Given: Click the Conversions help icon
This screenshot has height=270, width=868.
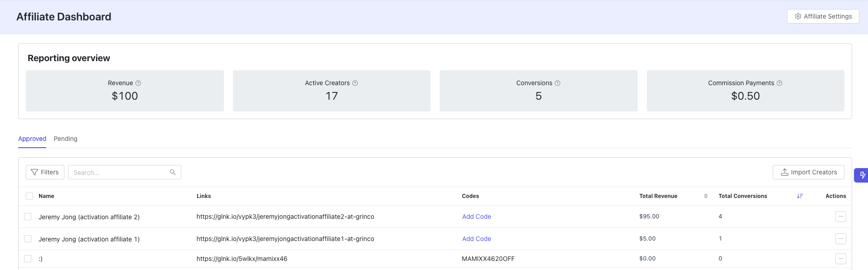Looking at the screenshot, I should pyautogui.click(x=558, y=83).
